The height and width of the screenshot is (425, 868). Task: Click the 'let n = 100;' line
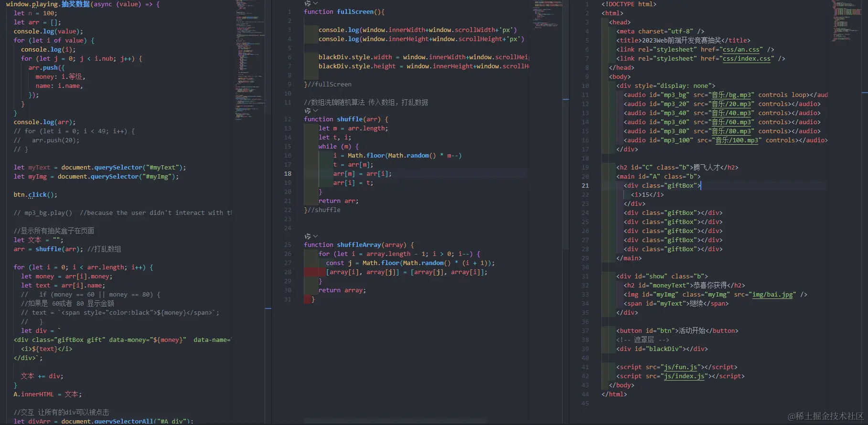tap(35, 13)
